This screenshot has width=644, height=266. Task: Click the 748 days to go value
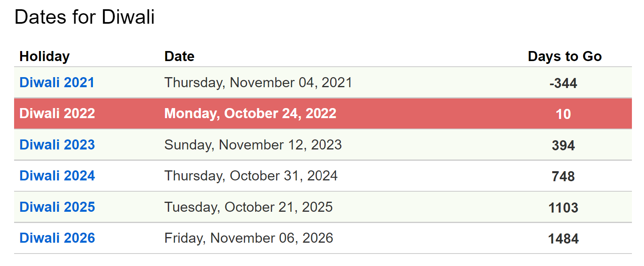[563, 176]
